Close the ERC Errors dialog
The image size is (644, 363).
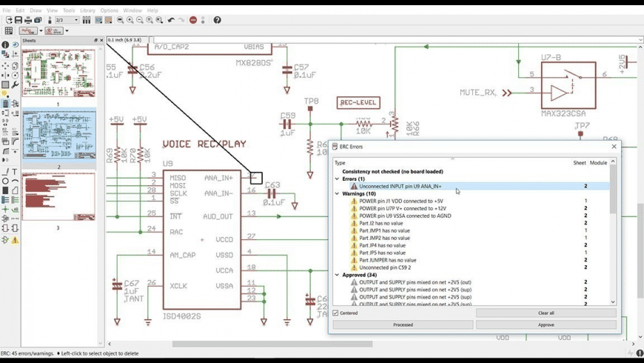click(614, 147)
